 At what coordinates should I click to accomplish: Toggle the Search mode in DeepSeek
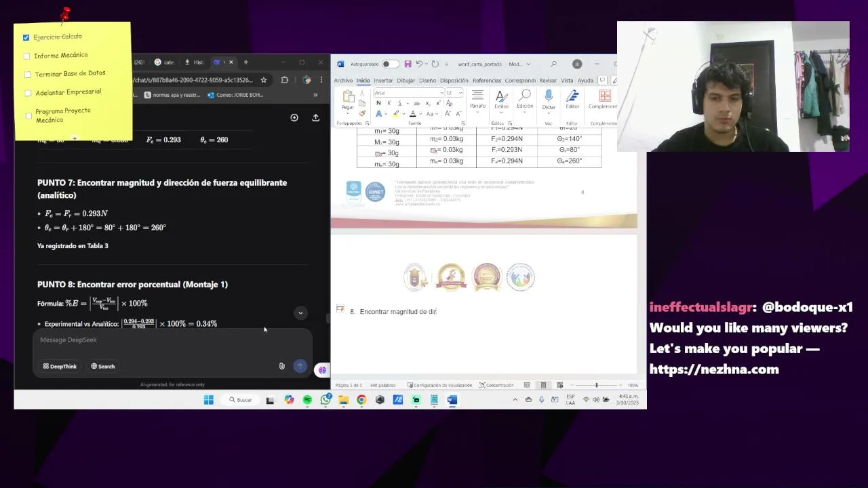pyautogui.click(x=103, y=366)
